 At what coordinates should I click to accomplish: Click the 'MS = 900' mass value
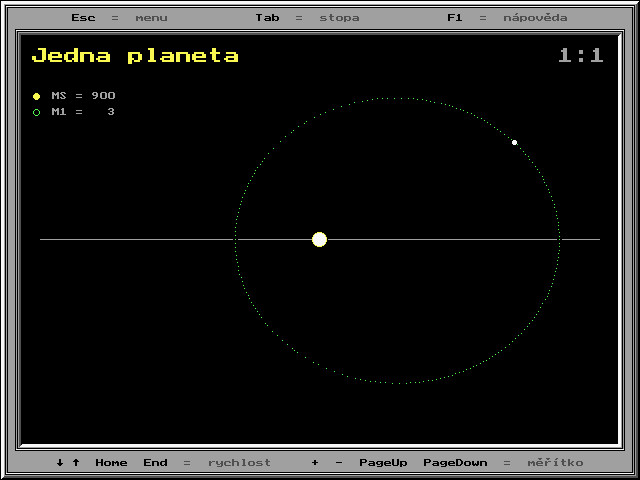[x=83, y=96]
